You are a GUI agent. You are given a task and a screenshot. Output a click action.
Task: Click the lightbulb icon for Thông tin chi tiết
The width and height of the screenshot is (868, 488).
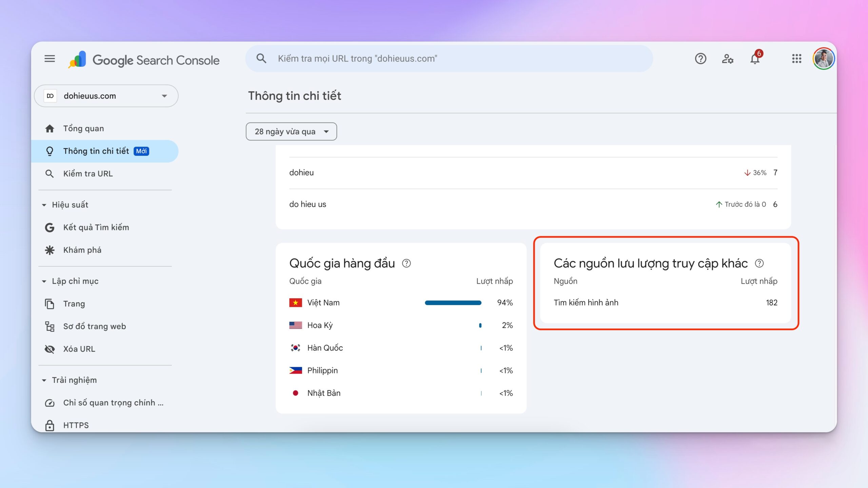50,151
